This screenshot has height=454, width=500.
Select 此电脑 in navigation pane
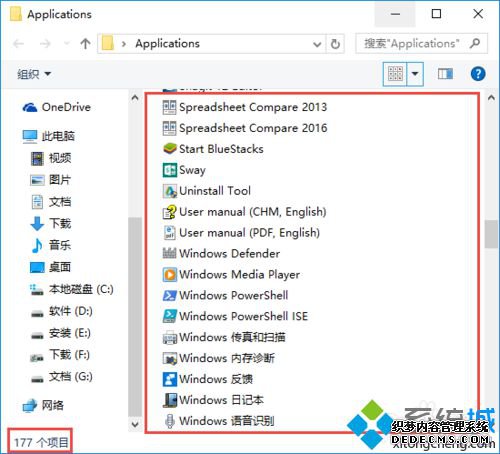[49, 136]
